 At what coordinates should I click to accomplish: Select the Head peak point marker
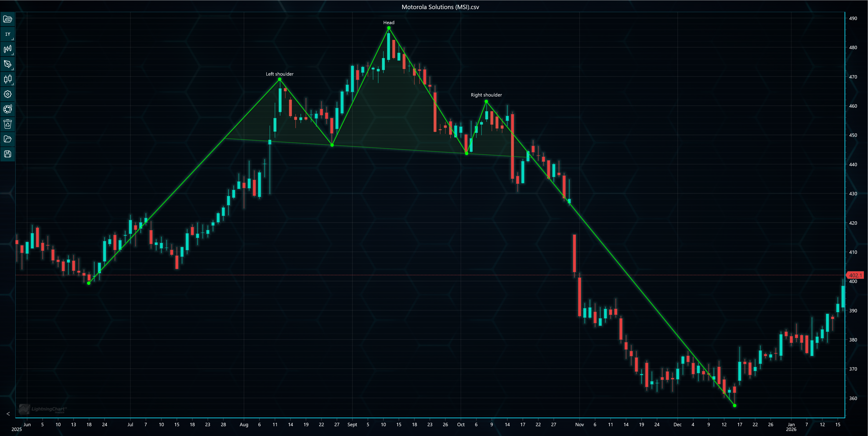pos(389,28)
